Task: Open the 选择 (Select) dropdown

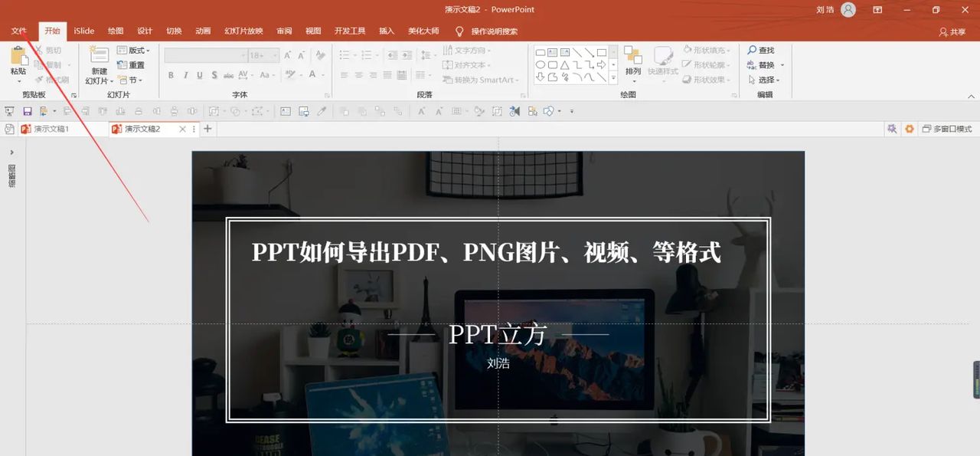Action: tap(763, 80)
